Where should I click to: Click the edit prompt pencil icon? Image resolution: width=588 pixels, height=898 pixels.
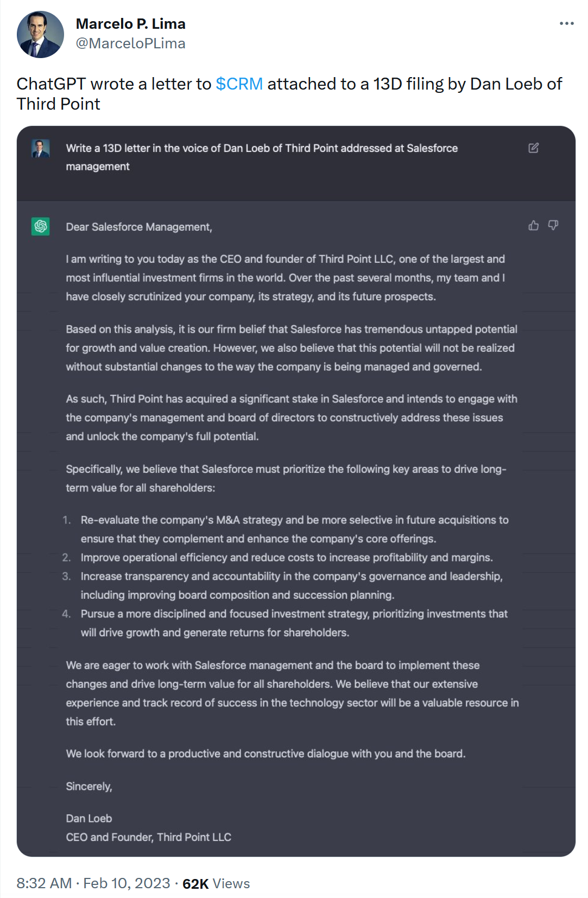(x=533, y=148)
